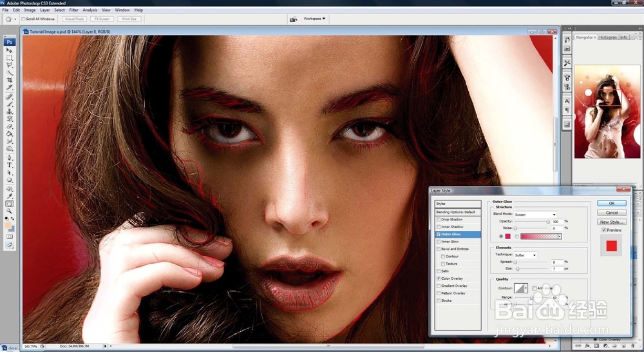Select the Healing Brush tool
Image resolution: width=644 pixels, height=352 pixels.
point(9,97)
